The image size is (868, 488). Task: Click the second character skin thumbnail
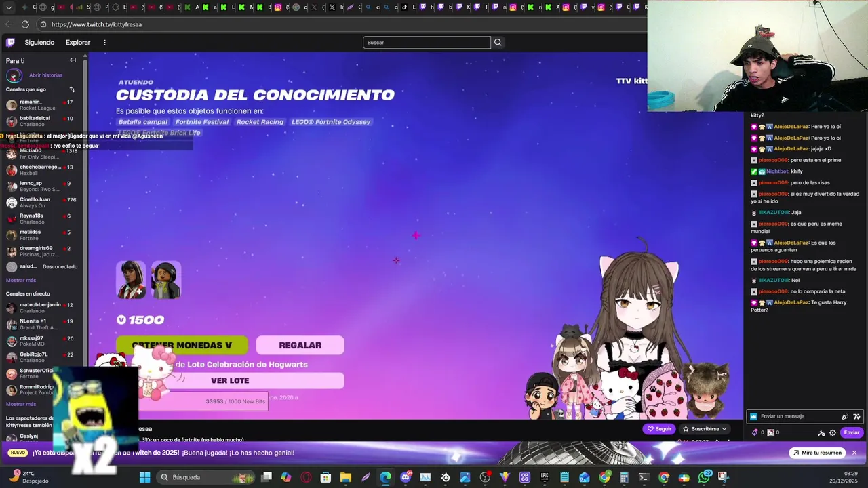tap(166, 280)
